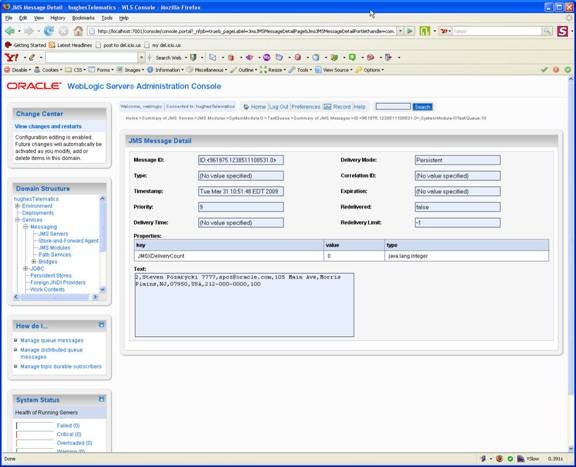Click the Domain Structure vertical scrollbar
This screenshot has width=576, height=467.
pos(102,244)
